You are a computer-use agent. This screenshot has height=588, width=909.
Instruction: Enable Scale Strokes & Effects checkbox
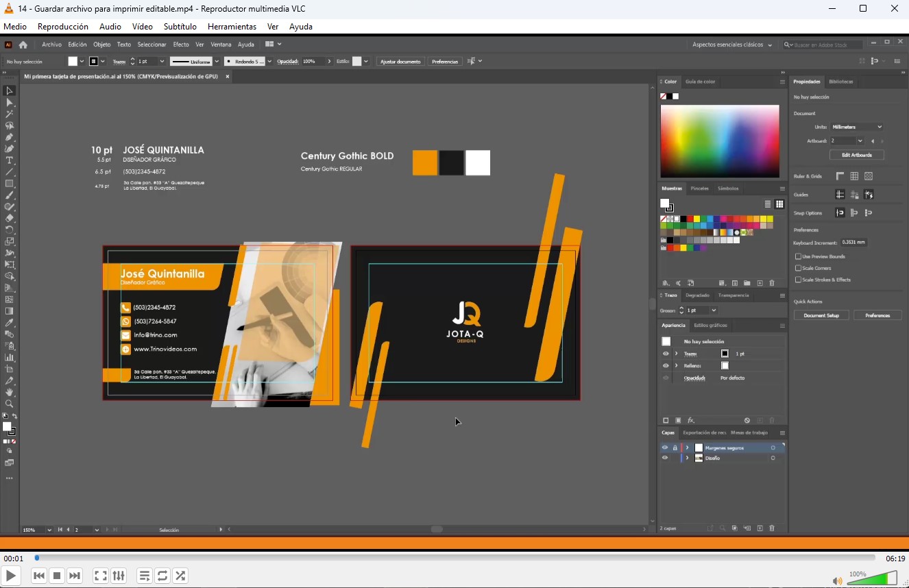[x=798, y=280]
